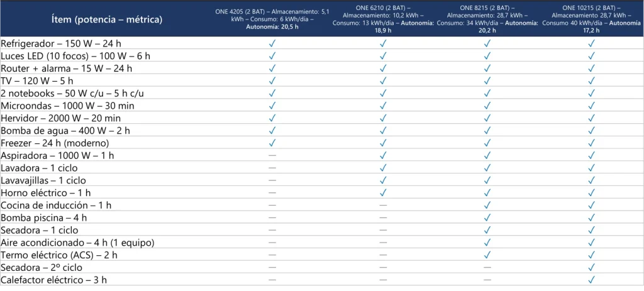The height and width of the screenshot is (291, 644).
Task: Click the Cocina de inducción checkmark under ONE 8215
Action: [487, 205]
